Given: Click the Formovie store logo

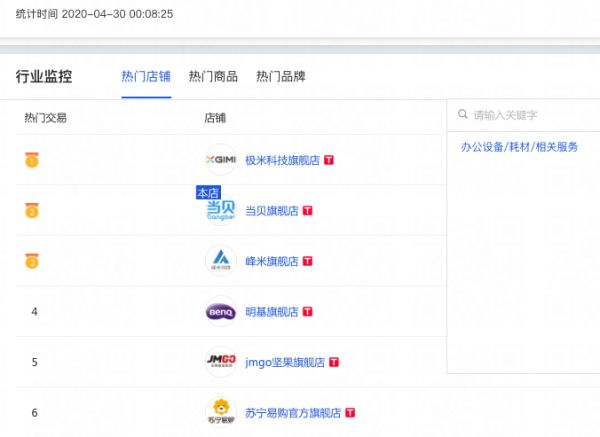Looking at the screenshot, I should tap(221, 261).
